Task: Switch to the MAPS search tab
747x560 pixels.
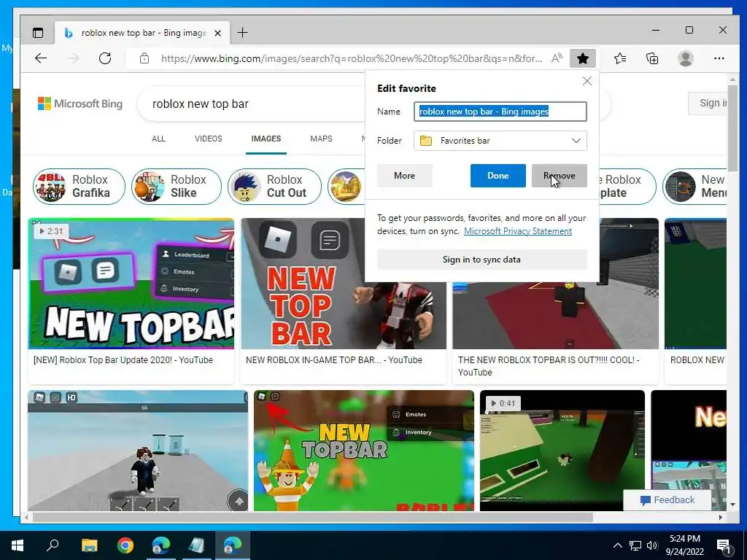Action: (x=321, y=139)
